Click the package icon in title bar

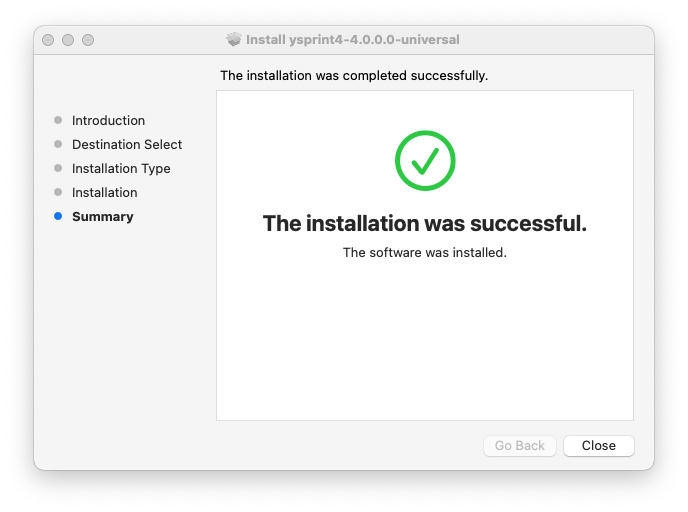coord(234,39)
